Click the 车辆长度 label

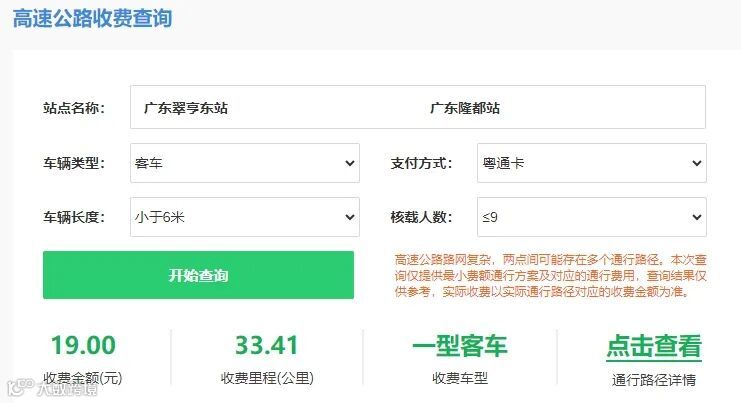coord(74,217)
